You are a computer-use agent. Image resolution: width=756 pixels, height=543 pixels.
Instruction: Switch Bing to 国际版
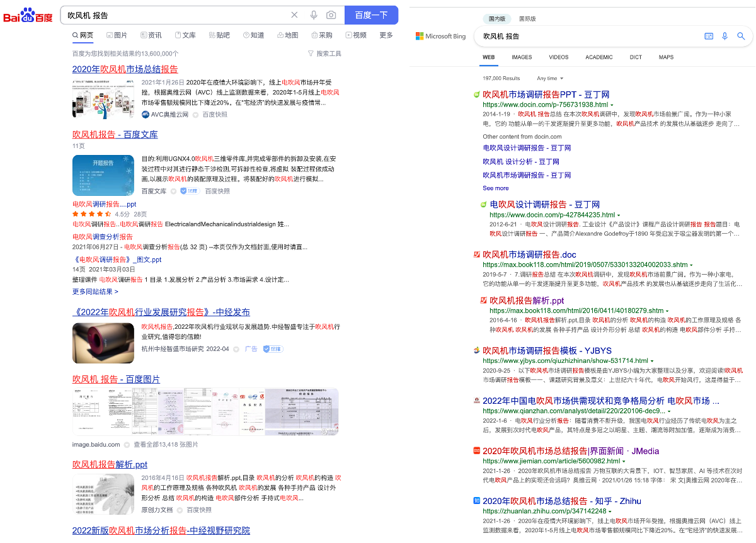tap(527, 19)
